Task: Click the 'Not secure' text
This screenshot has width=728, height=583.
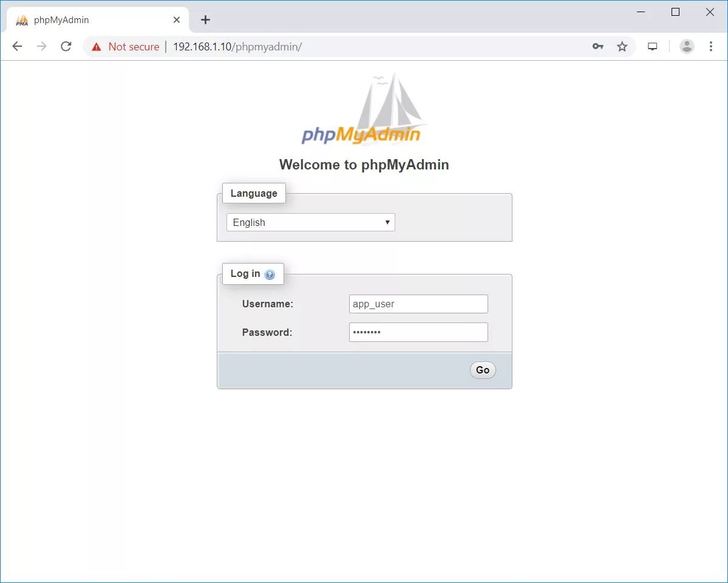Action: (134, 46)
